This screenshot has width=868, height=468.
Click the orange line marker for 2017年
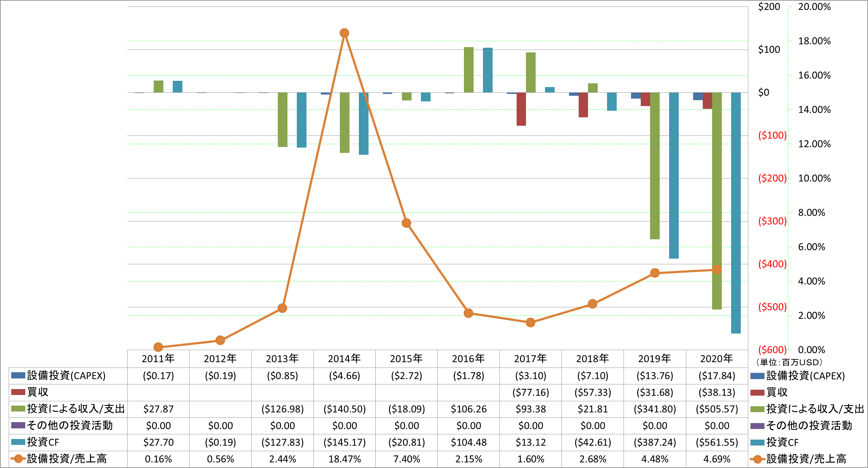pos(530,322)
